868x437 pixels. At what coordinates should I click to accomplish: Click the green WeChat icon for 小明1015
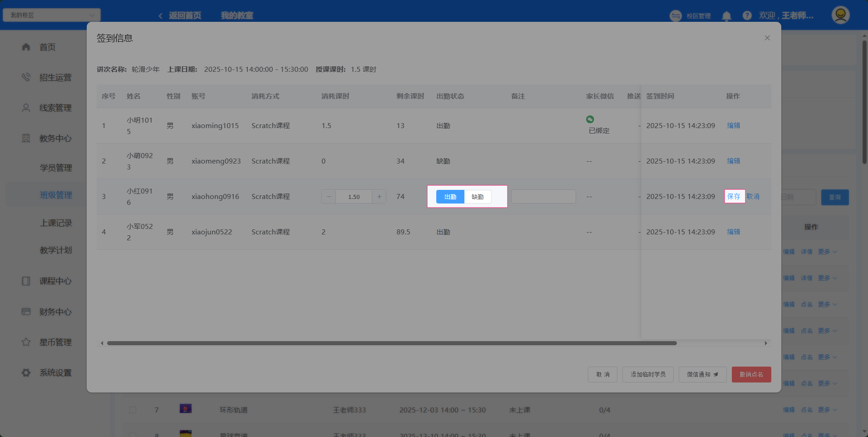tap(590, 119)
